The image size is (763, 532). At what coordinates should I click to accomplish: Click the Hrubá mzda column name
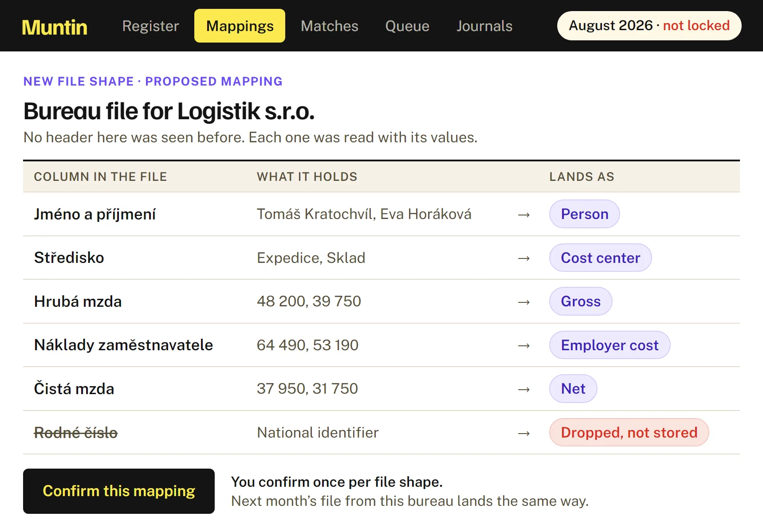[x=78, y=301]
